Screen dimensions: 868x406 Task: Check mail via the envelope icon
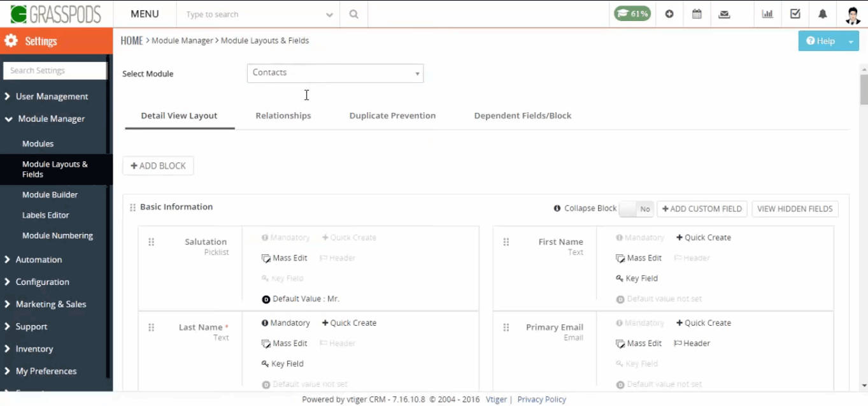tap(724, 13)
